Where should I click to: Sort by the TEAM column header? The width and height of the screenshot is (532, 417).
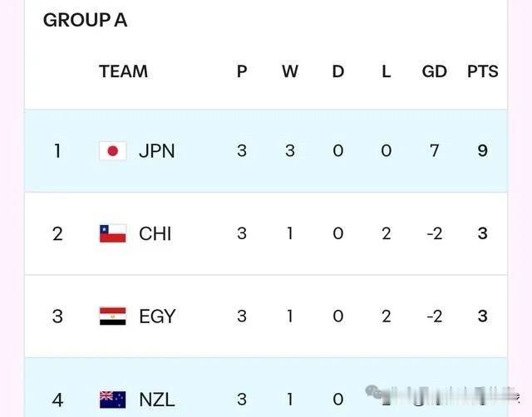pos(123,71)
